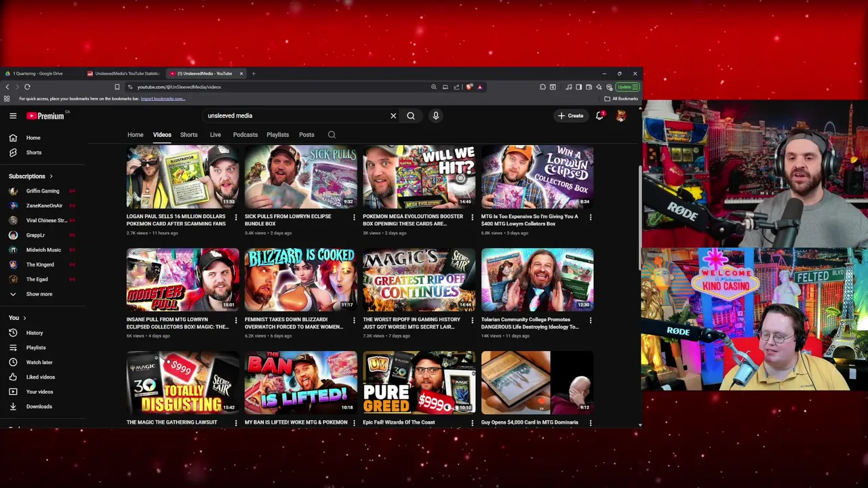Switch to the Posts tab
This screenshot has width=868, height=488.
pyautogui.click(x=307, y=135)
